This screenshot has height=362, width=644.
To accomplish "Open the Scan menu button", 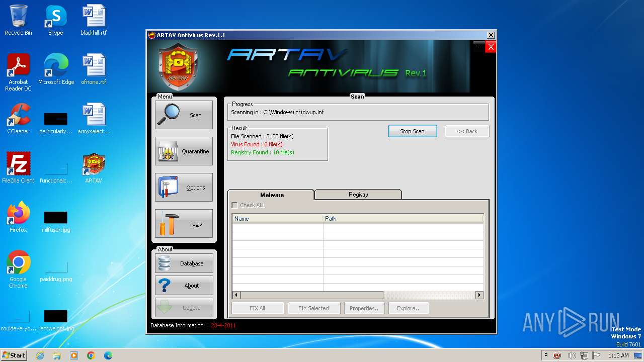I will pos(184,115).
